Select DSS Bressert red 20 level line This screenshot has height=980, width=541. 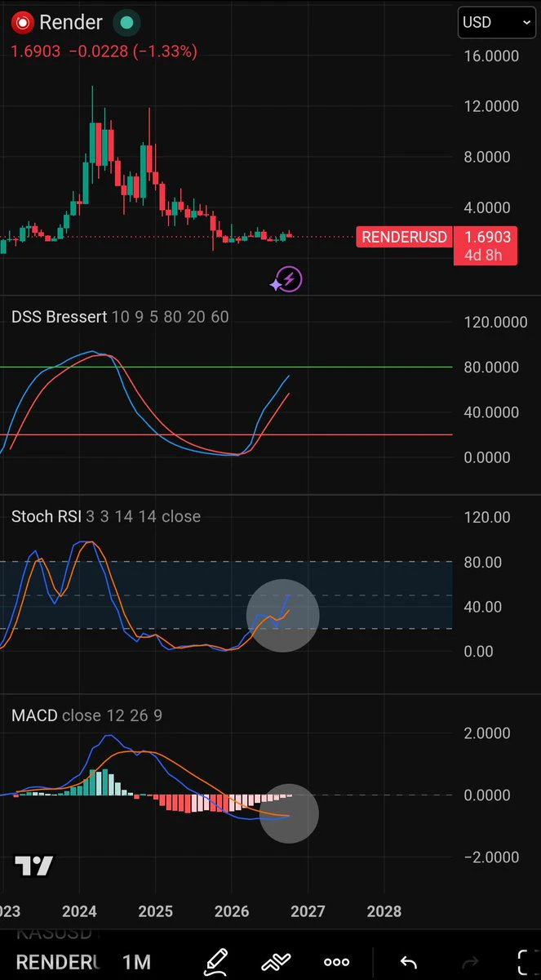pos(226,434)
